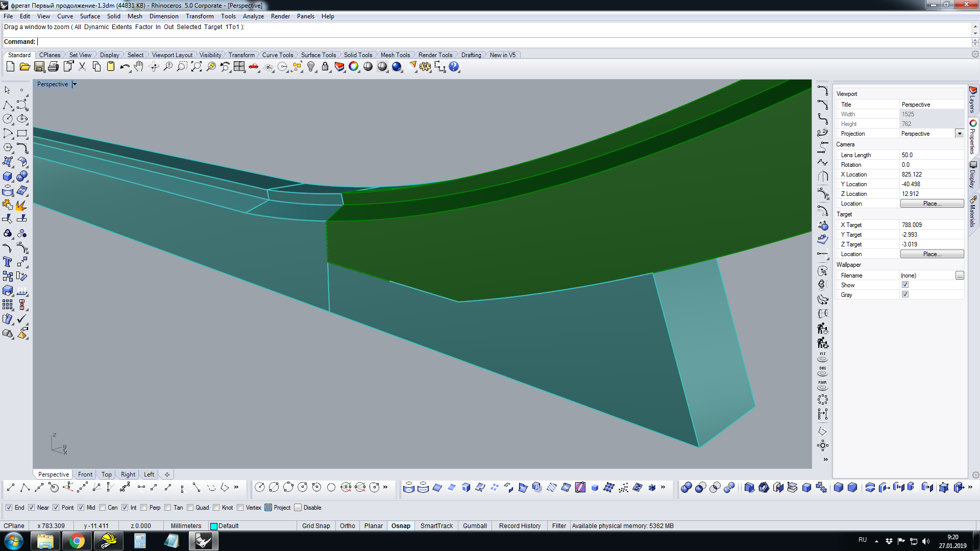This screenshot has height=551, width=980.
Task: Open the Projection dropdown arrow
Action: coord(960,134)
